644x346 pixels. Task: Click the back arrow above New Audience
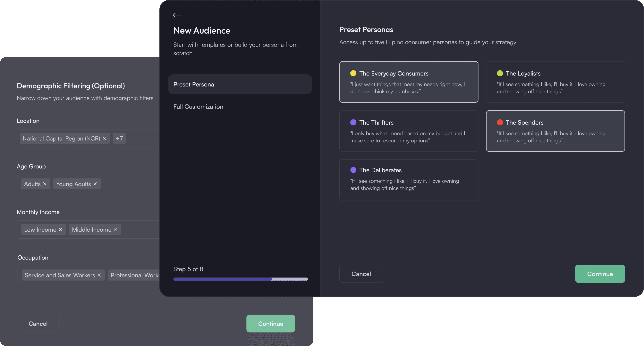(x=177, y=15)
